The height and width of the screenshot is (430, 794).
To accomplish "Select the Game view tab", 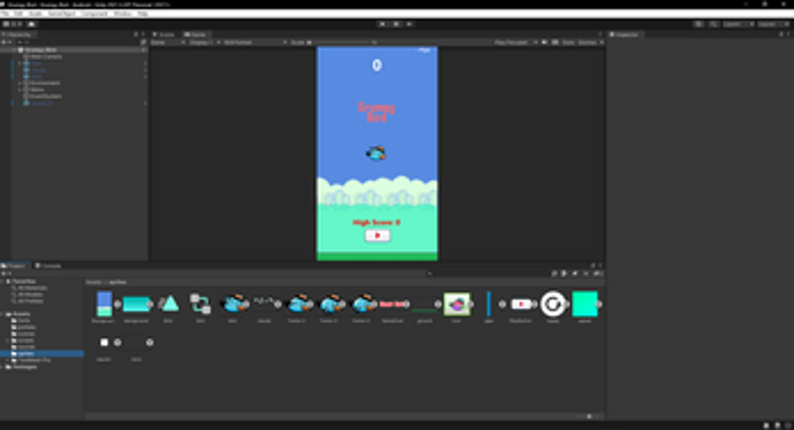I will point(195,34).
